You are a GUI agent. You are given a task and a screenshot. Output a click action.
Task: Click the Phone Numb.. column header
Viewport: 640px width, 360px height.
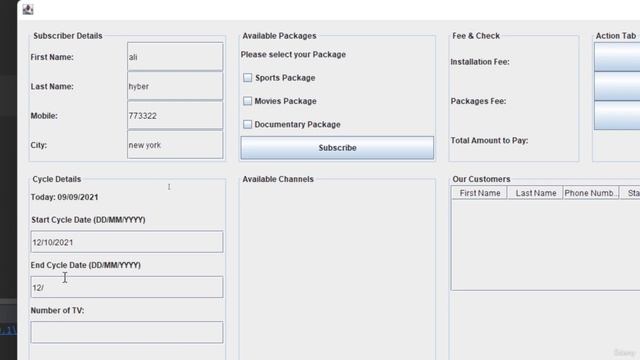(591, 193)
